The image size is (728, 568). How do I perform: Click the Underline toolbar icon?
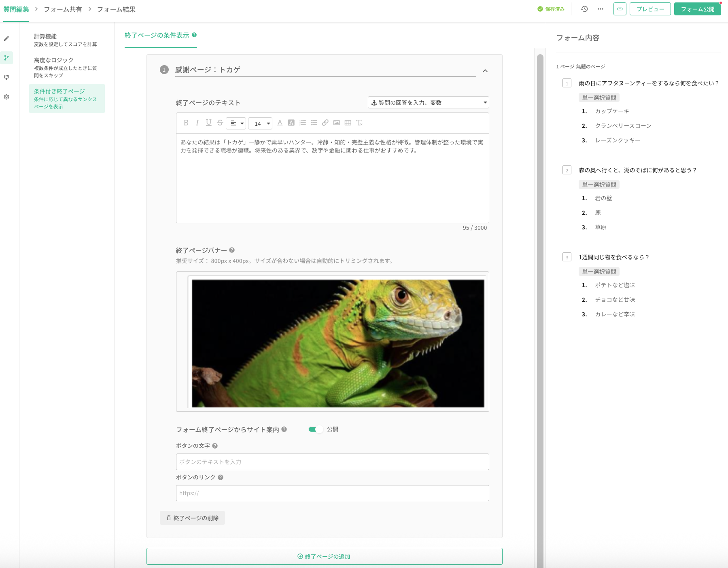pyautogui.click(x=208, y=123)
